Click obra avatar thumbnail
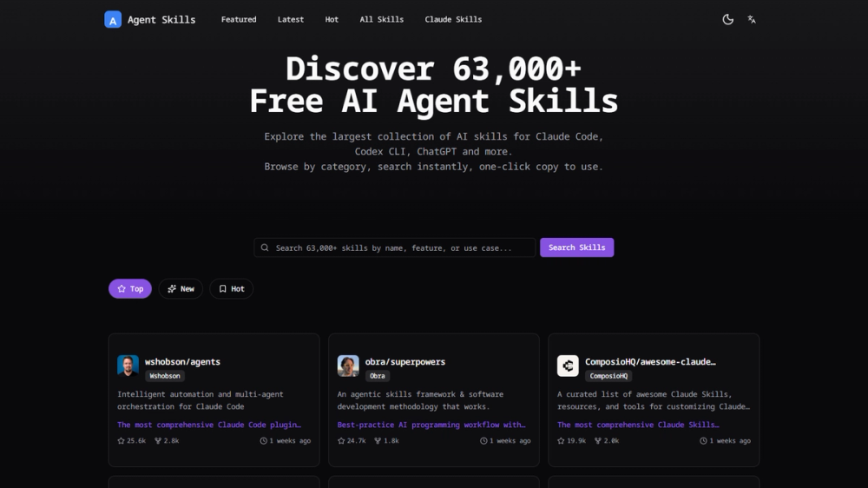Image resolution: width=868 pixels, height=488 pixels. [348, 366]
